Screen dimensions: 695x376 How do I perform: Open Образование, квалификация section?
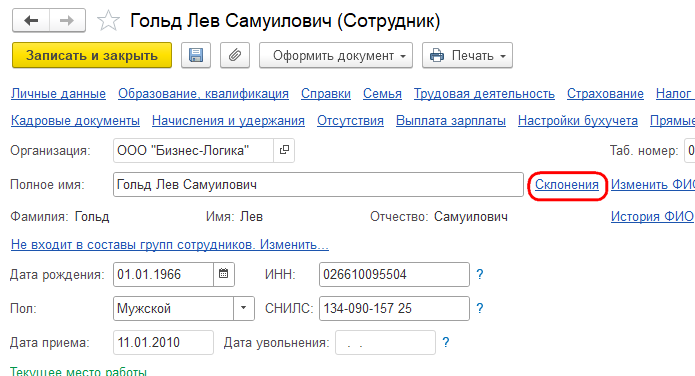pyautogui.click(x=203, y=94)
